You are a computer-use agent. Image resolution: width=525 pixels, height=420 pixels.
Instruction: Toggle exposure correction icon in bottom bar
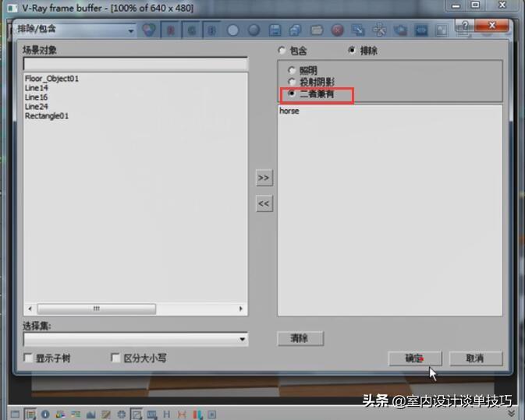(90, 415)
